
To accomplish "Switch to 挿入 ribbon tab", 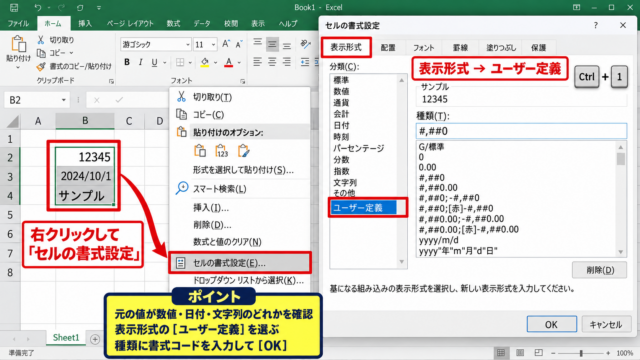I will 85,24.
